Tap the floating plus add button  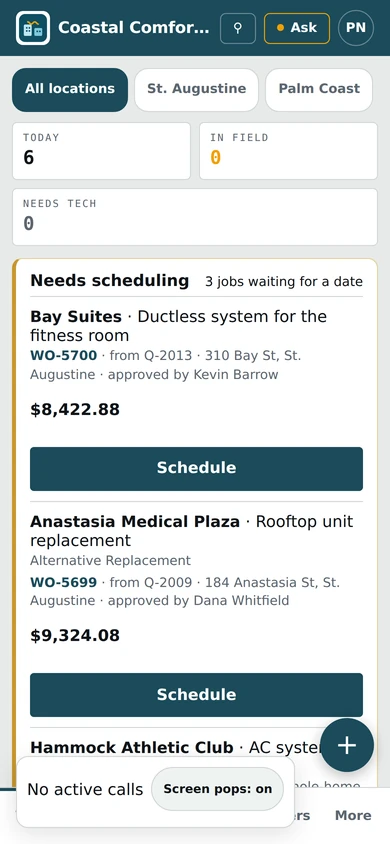click(x=347, y=745)
